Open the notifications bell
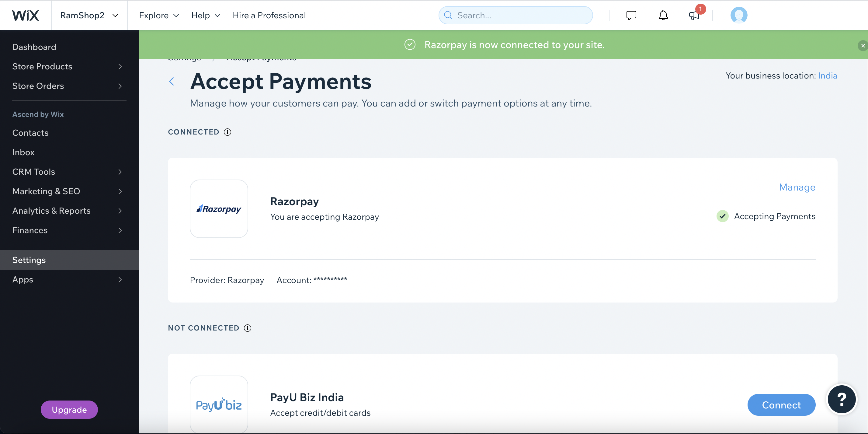Viewport: 868px width, 434px height. coord(663,16)
